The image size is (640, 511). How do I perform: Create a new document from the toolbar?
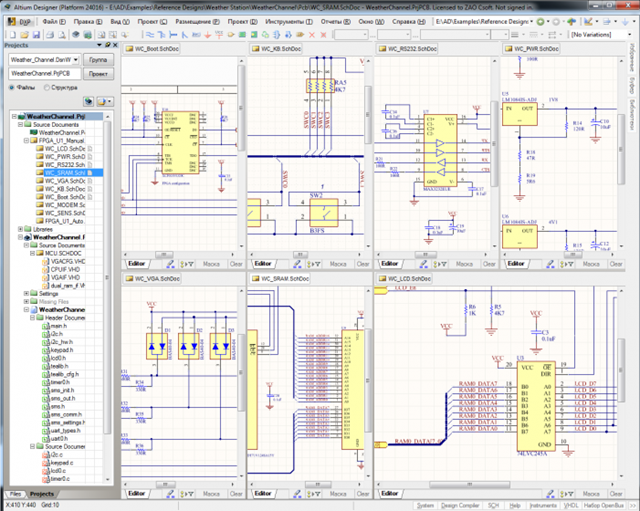[13, 35]
